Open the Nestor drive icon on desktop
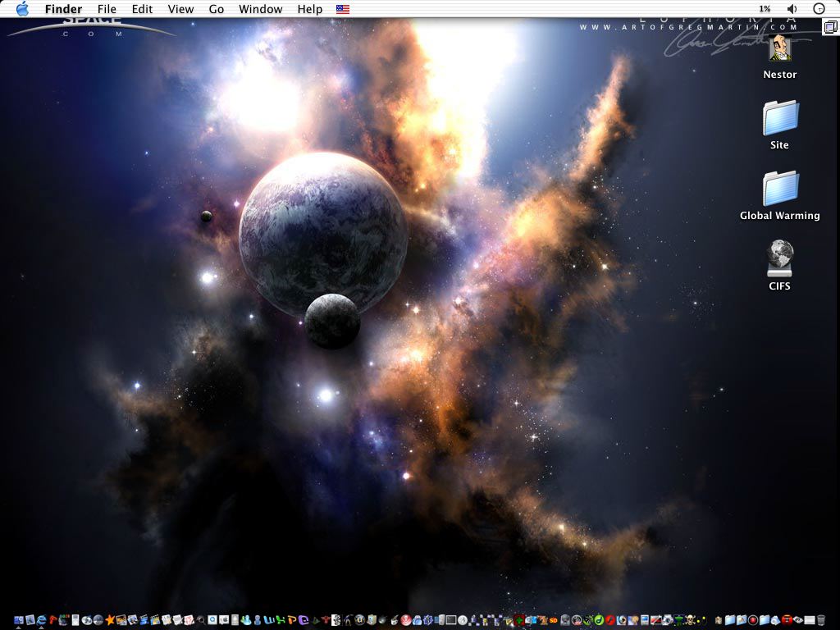840x630 pixels. tap(780, 49)
